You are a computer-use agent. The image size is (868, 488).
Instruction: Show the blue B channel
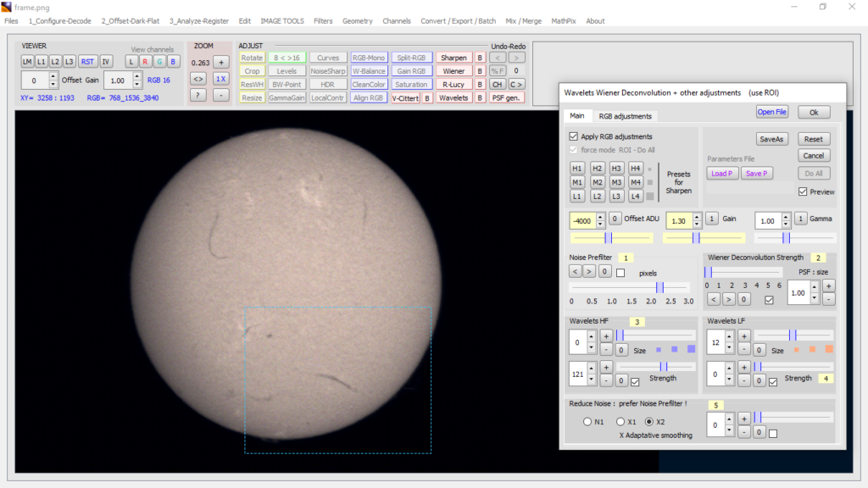tap(173, 61)
